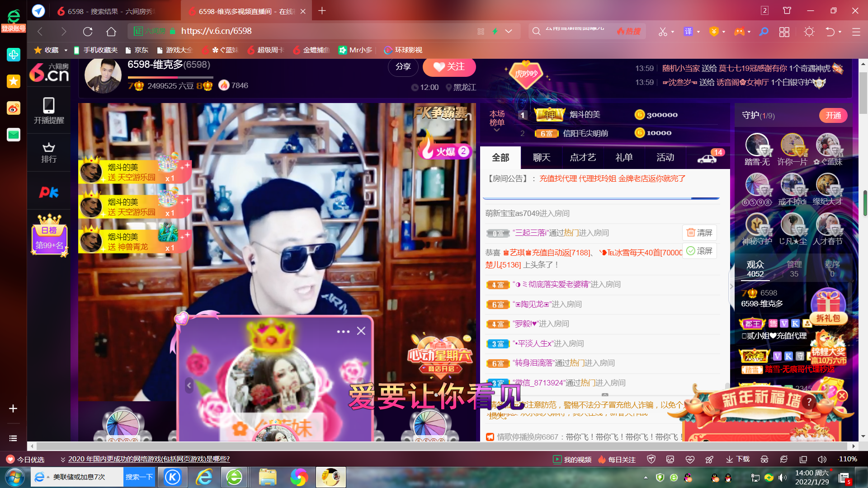The height and width of the screenshot is (488, 868).
Task: Click the yellow star favorites sidebar icon
Action: (14, 81)
